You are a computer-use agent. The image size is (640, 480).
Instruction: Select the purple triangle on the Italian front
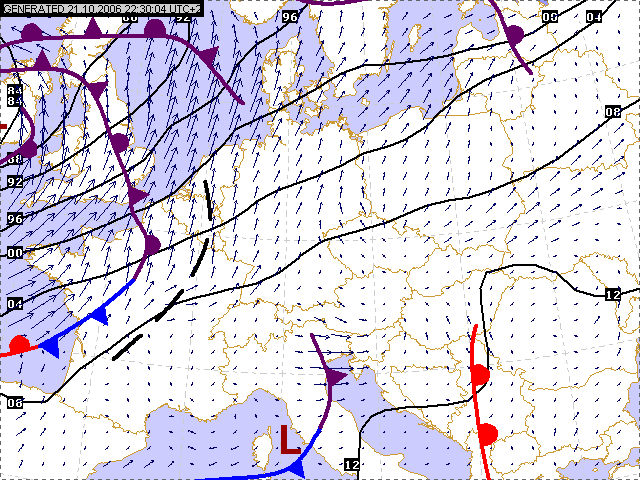334,377
